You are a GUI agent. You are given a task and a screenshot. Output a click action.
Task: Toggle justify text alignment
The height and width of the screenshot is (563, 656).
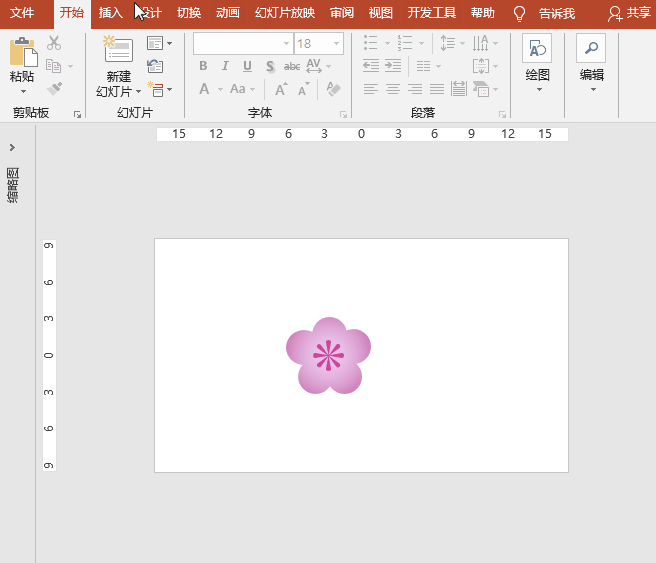coord(437,89)
